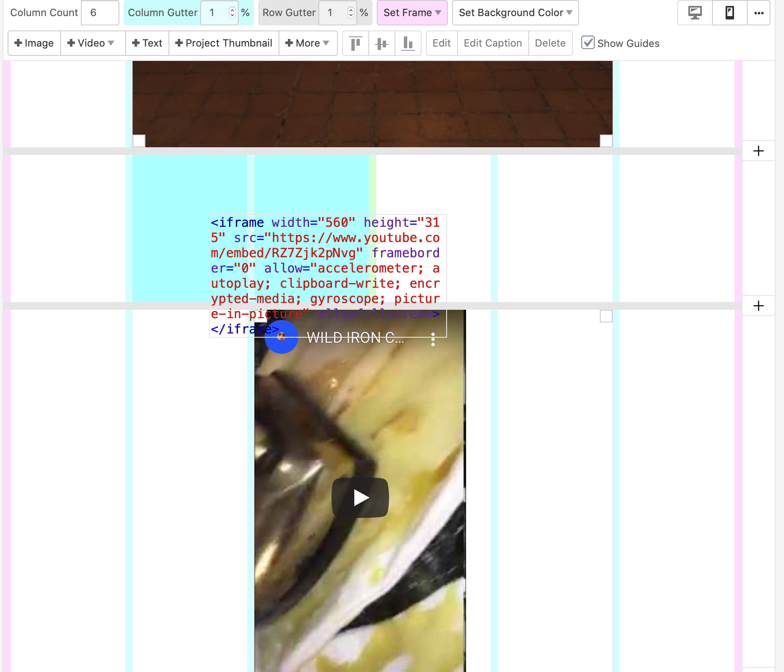Select the vertical center alignment icon
Viewport: 784px width, 672px height.
pyautogui.click(x=381, y=43)
